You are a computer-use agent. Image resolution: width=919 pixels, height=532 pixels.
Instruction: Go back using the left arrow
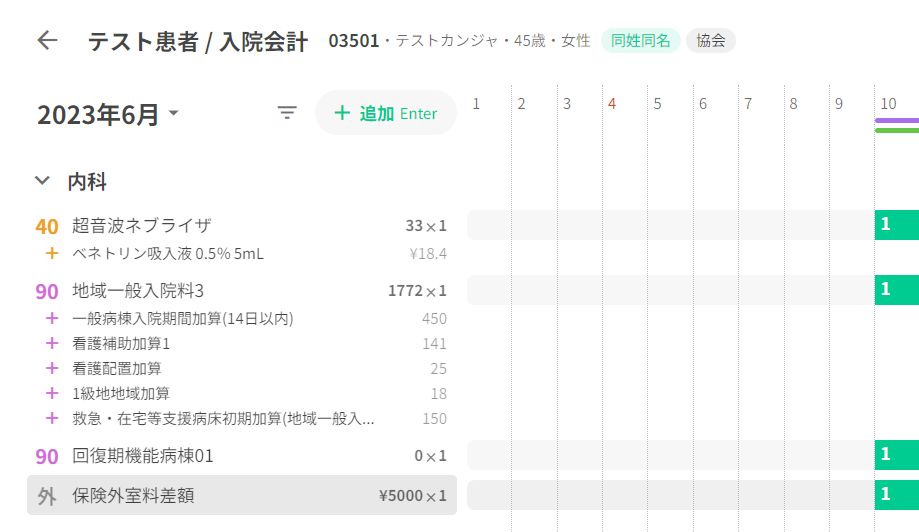tap(47, 41)
